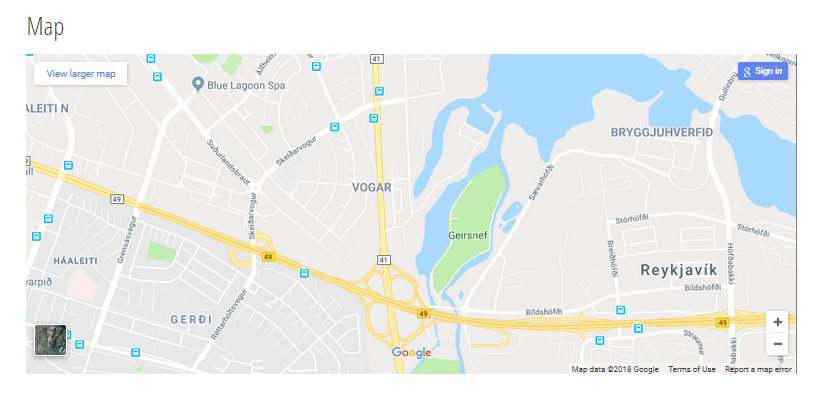Zoom in with the plus button
This screenshot has height=401, width=826.
pos(778,322)
